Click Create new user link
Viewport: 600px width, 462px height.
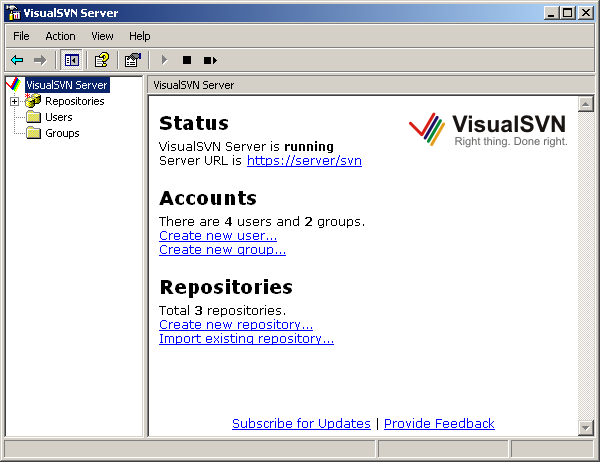click(x=218, y=235)
